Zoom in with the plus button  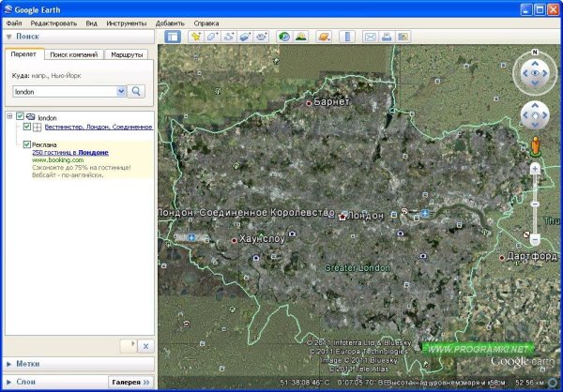click(x=535, y=169)
